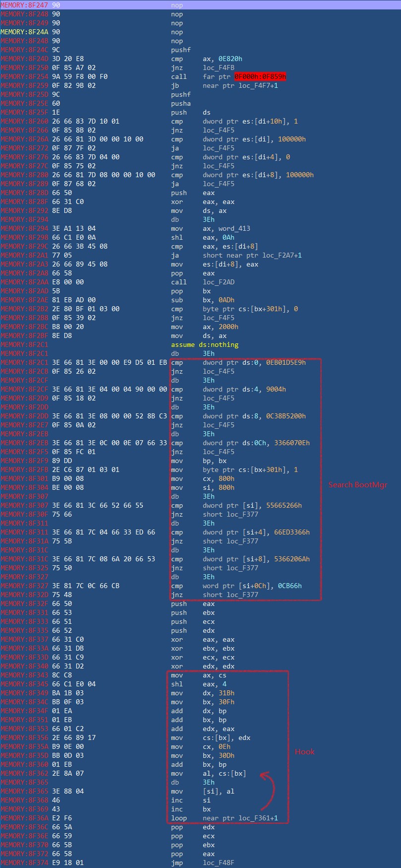Select the 31Bh operand in mov dx

(x=226, y=693)
